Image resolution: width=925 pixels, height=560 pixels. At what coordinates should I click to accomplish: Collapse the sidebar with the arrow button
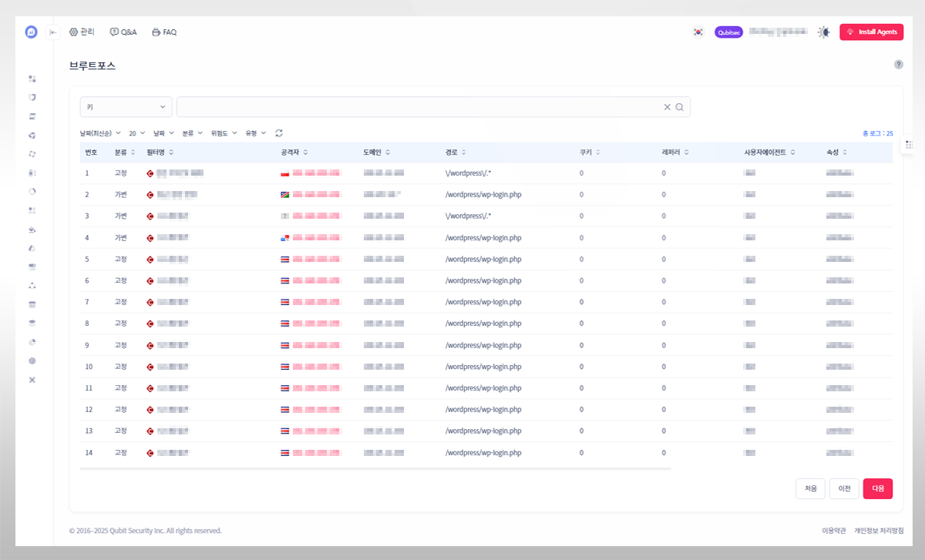(53, 32)
